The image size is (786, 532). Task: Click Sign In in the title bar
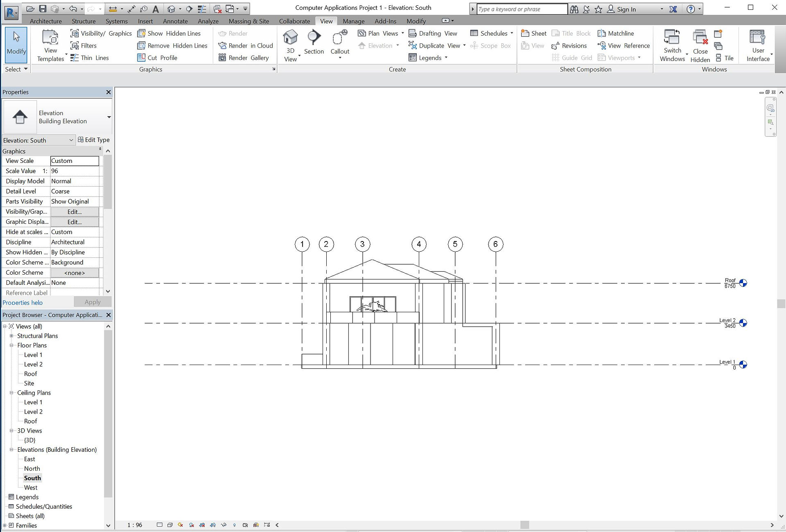(x=621, y=9)
